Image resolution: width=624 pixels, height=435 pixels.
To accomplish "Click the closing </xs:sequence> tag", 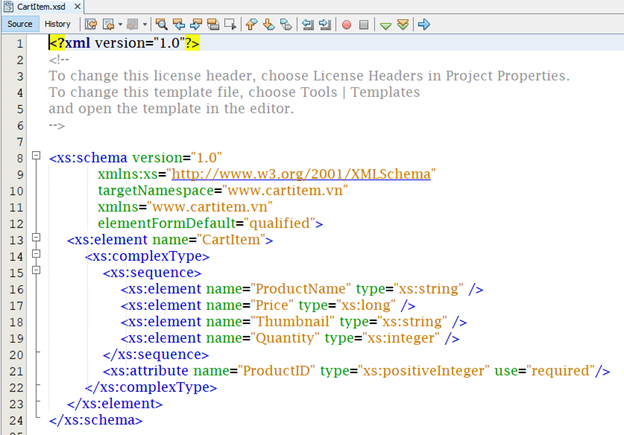I will click(x=156, y=354).
